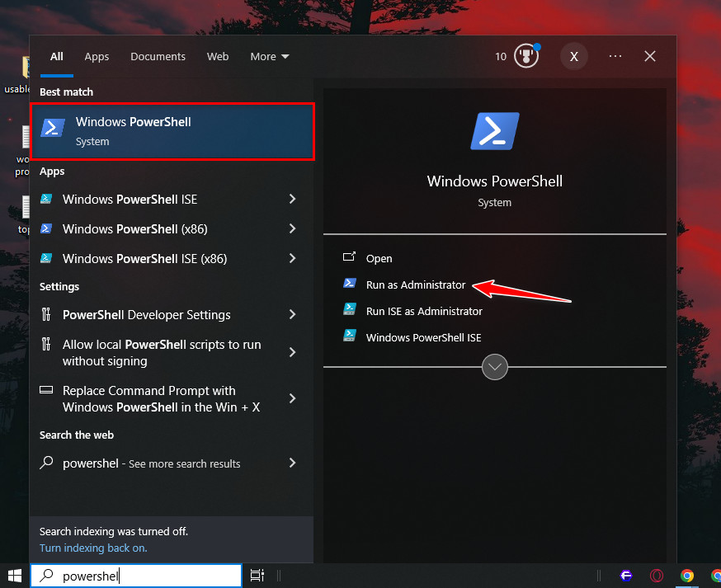Image resolution: width=721 pixels, height=588 pixels.
Task: Launch Google Chrome from the taskbar
Action: 687,575
